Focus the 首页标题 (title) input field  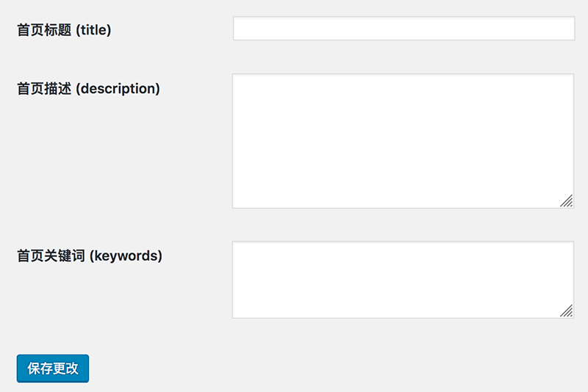click(403, 29)
